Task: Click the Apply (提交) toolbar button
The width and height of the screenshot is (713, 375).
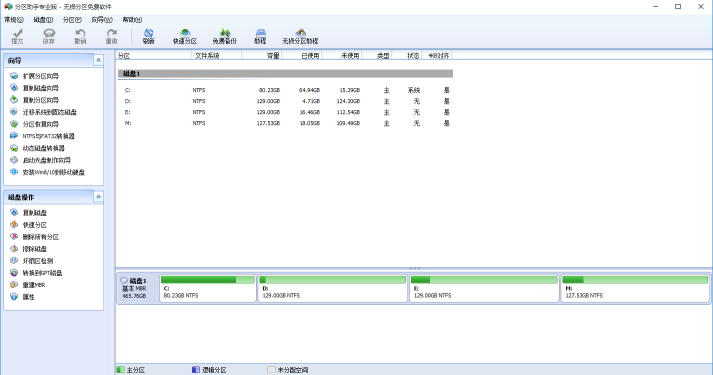Action: (17, 36)
